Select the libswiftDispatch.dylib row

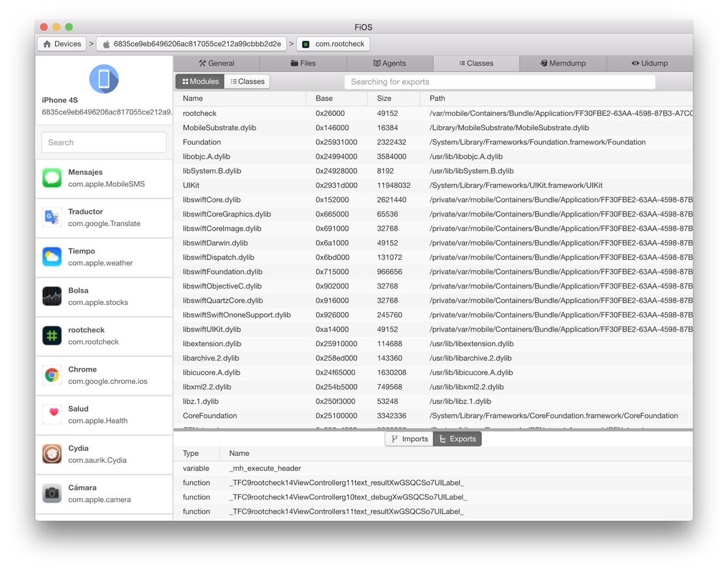433,258
